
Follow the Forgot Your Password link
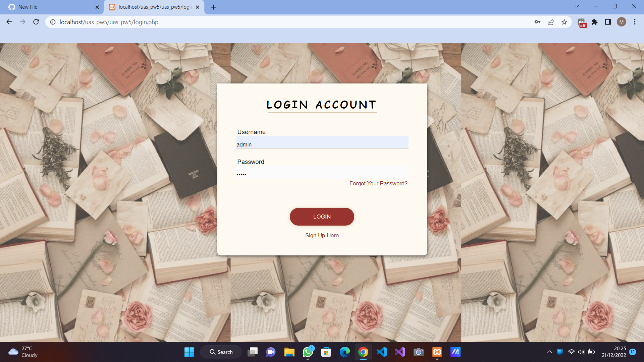point(378,183)
